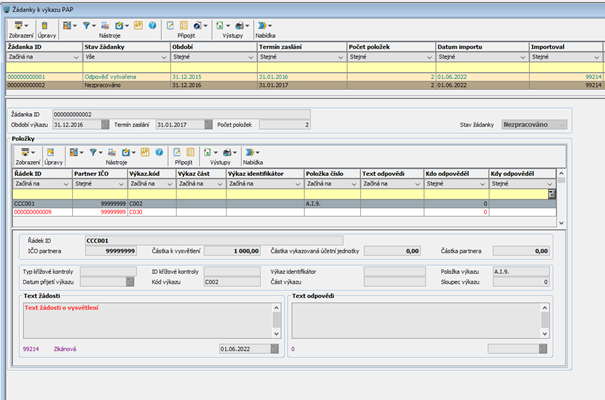Click the Excel export icon in Položky toolbar
This screenshot has height=400, width=605.
pos(208,152)
